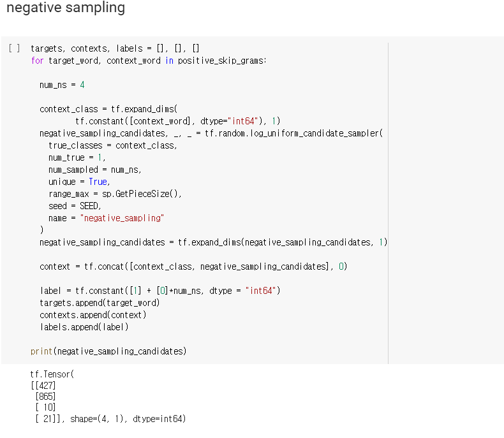Click the 'num_true = 1,' argument
The image size is (504, 438).
point(77,157)
